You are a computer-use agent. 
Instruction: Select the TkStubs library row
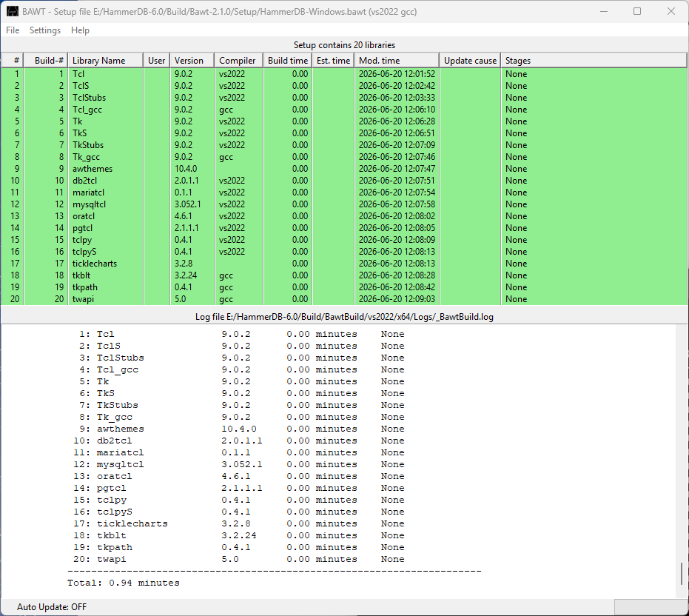click(344, 145)
